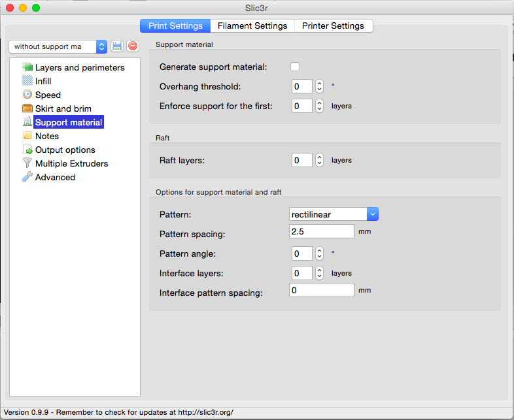Switch to the Print Settings tab
This screenshot has width=514, height=420.
pyautogui.click(x=175, y=26)
